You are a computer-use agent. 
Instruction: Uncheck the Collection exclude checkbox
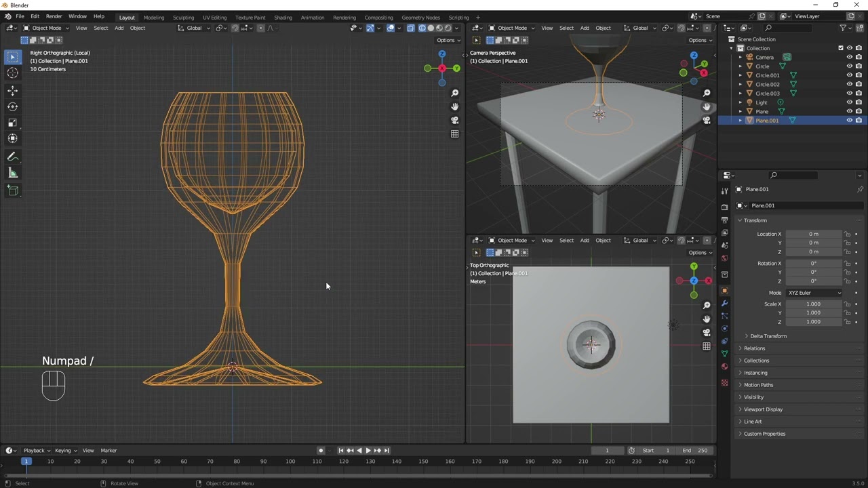(841, 48)
